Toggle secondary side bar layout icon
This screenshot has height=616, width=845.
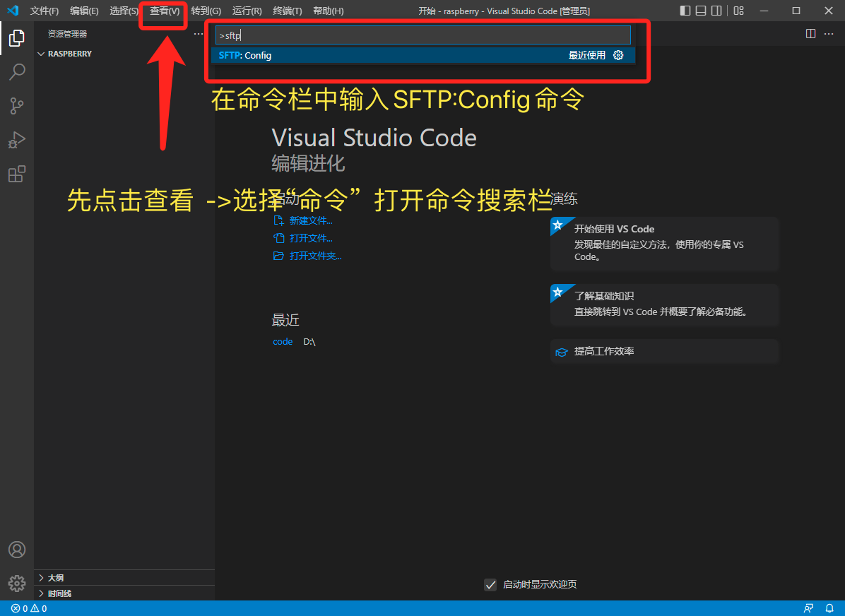coord(716,11)
